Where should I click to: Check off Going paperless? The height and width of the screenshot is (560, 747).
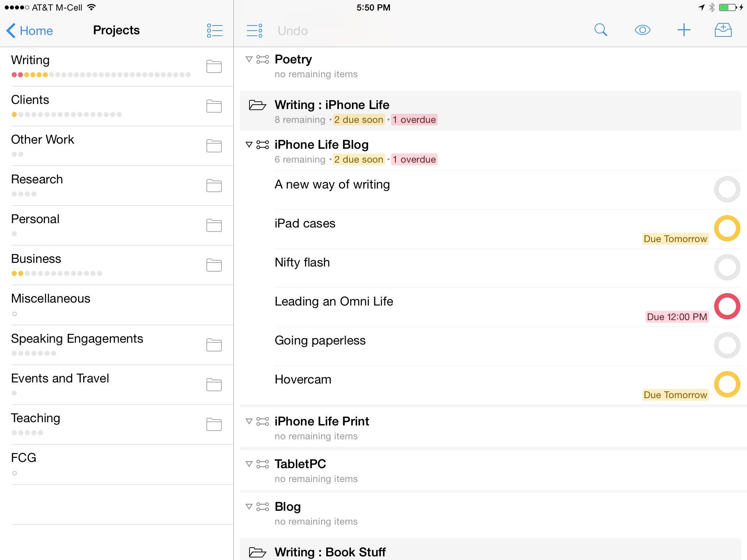point(727,345)
